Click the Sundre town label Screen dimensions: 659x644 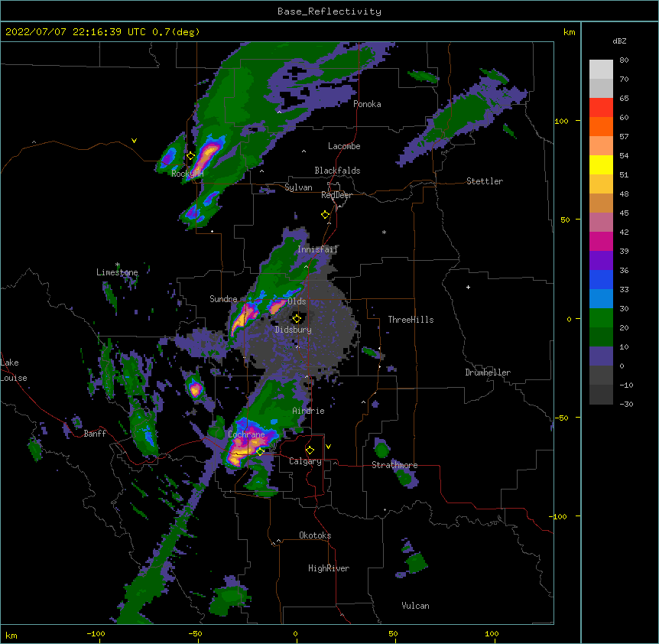[223, 299]
